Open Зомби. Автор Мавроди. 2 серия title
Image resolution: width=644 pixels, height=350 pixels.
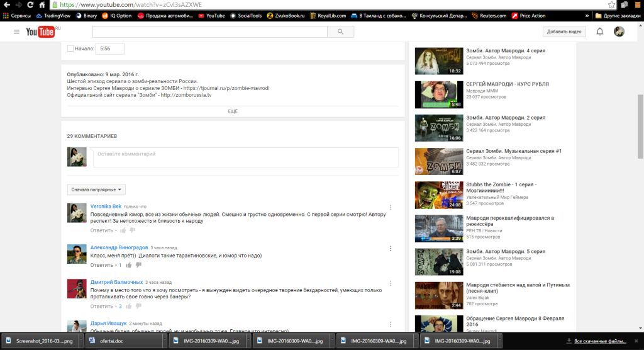point(506,118)
